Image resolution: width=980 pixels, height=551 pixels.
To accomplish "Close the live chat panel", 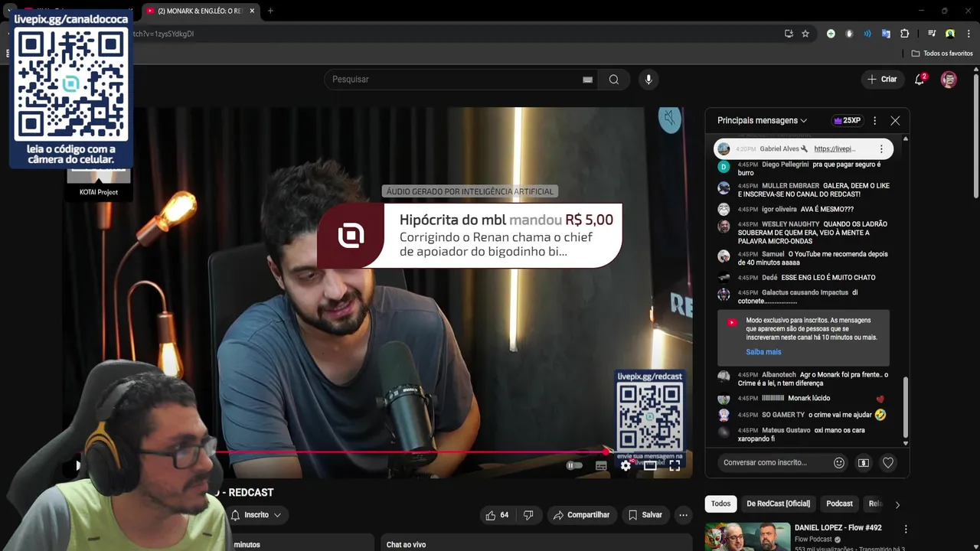I will [x=895, y=121].
